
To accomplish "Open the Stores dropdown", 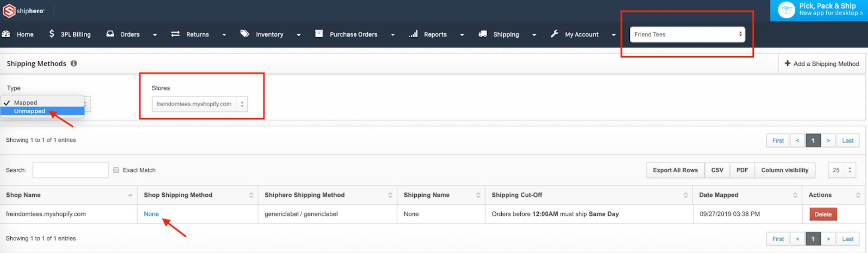I will (x=200, y=104).
